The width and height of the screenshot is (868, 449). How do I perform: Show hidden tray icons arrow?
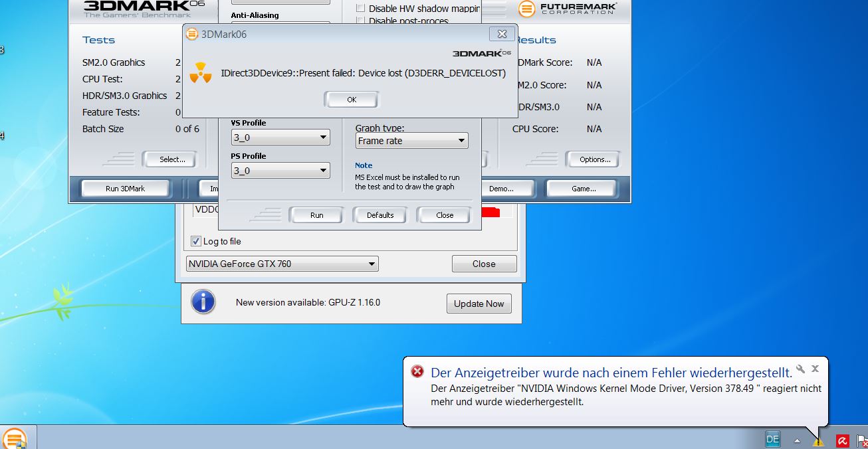pos(797,440)
